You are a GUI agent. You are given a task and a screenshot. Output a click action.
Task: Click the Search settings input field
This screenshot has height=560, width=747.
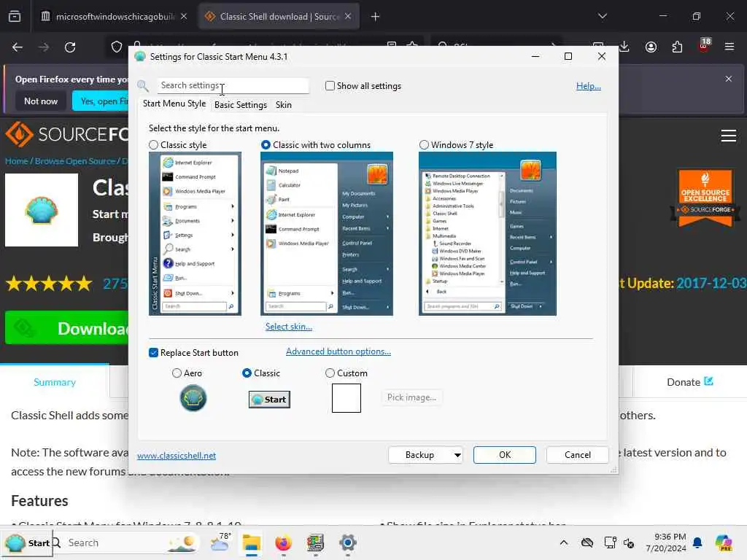coord(233,85)
